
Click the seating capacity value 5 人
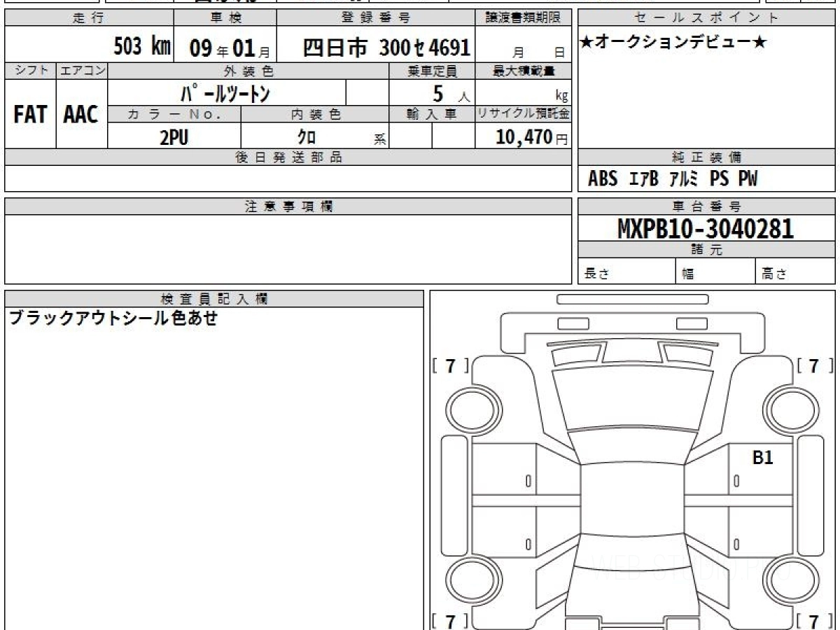[x=451, y=93]
